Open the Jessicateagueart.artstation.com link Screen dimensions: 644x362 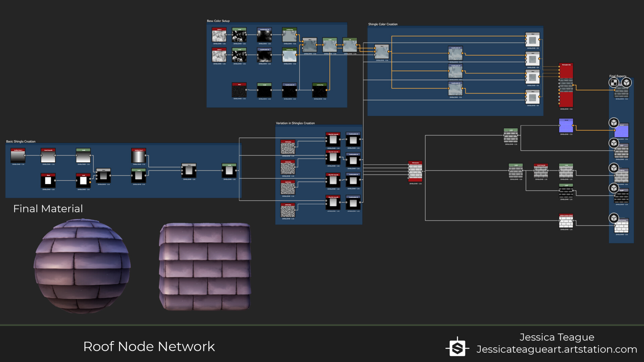click(556, 349)
